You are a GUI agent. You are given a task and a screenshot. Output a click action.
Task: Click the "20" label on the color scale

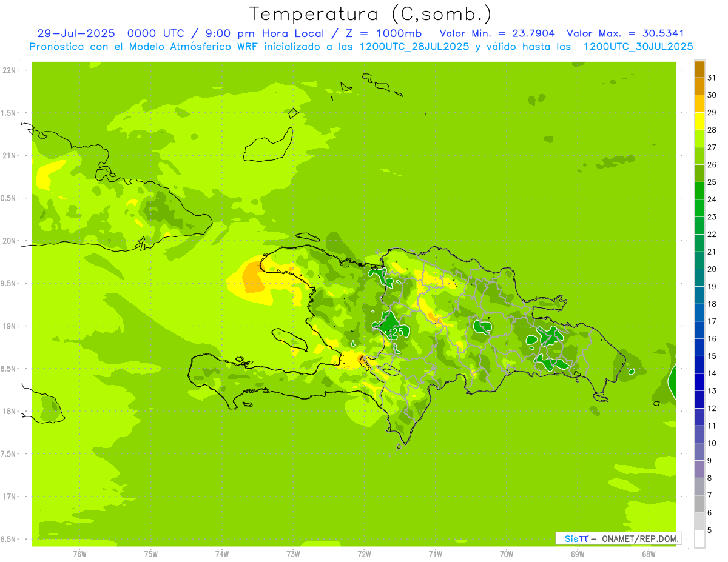(x=712, y=269)
